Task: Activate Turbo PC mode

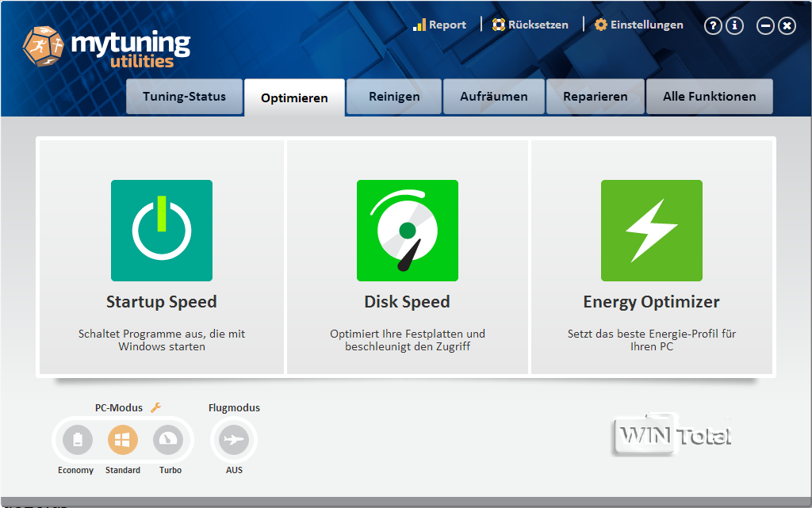Action: coord(168,440)
